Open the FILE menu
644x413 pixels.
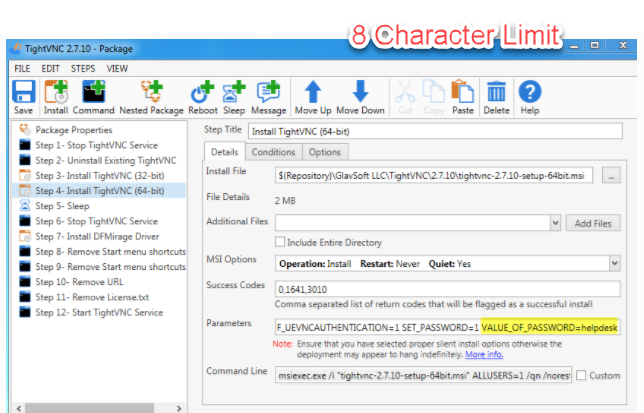(x=22, y=69)
